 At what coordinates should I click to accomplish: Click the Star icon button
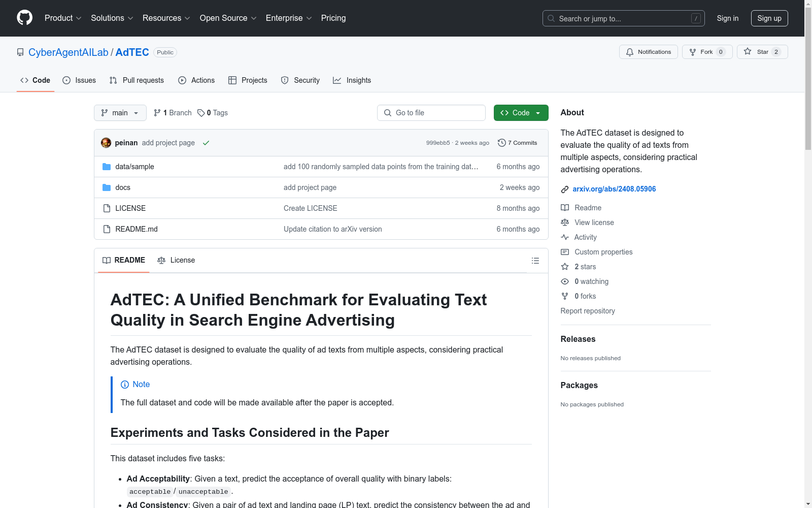(762, 52)
